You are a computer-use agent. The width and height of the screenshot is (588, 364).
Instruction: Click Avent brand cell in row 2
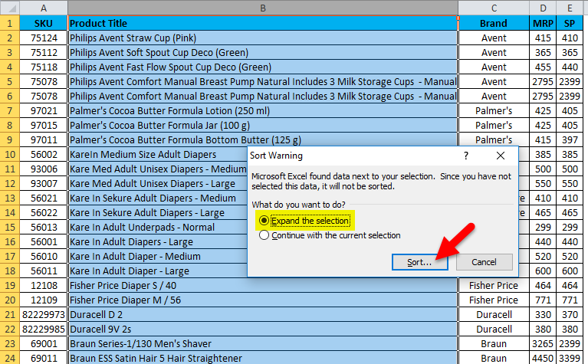pos(494,38)
